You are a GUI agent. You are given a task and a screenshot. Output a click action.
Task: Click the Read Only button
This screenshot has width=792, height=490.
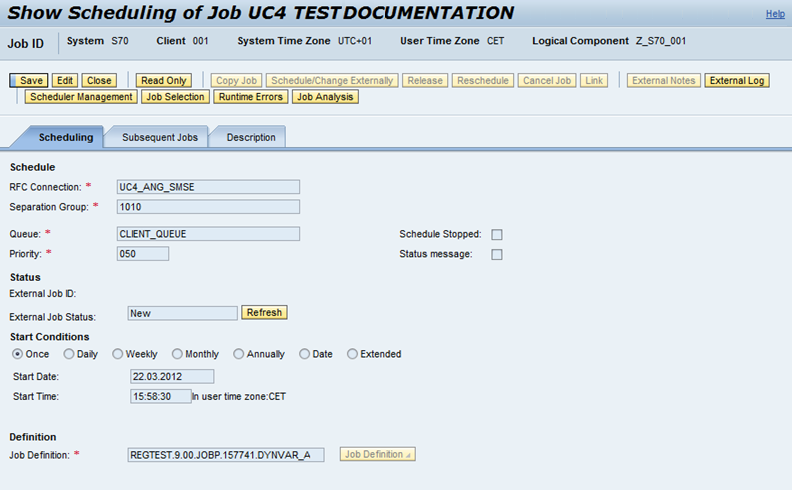[x=164, y=80]
